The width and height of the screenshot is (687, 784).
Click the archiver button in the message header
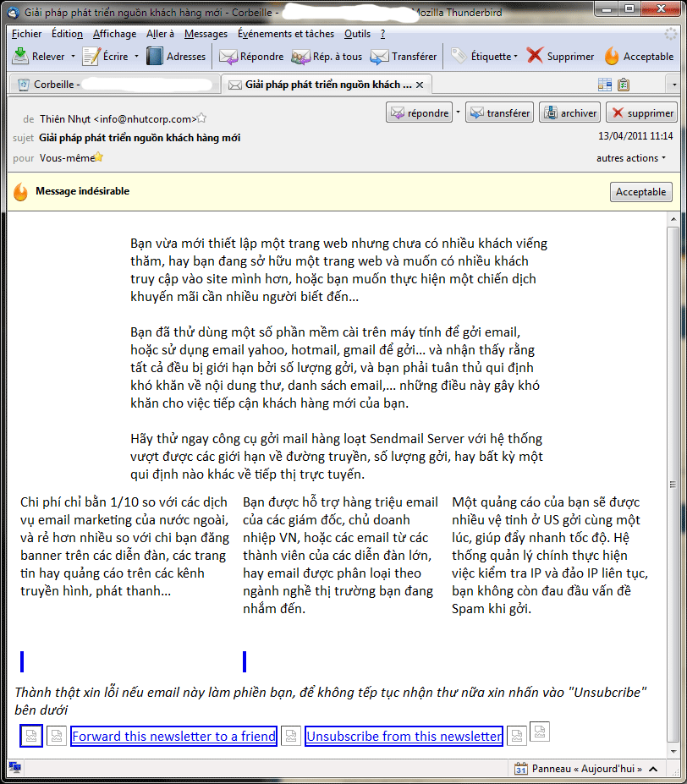570,112
